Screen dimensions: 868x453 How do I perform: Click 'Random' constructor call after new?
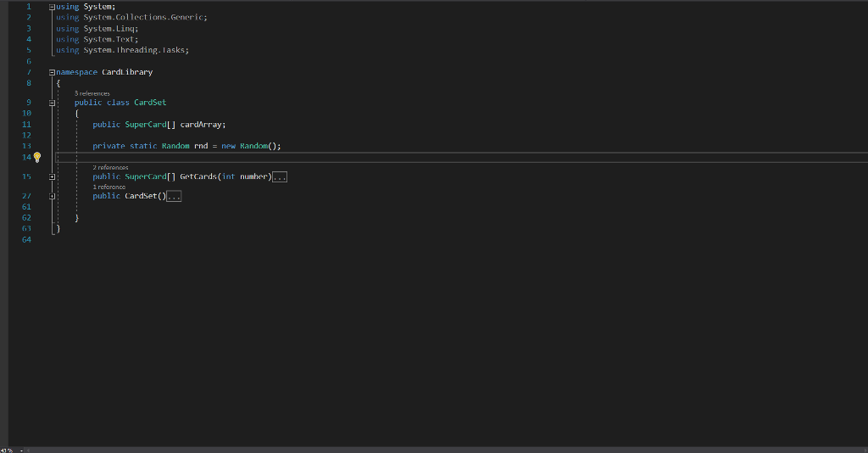coord(254,146)
